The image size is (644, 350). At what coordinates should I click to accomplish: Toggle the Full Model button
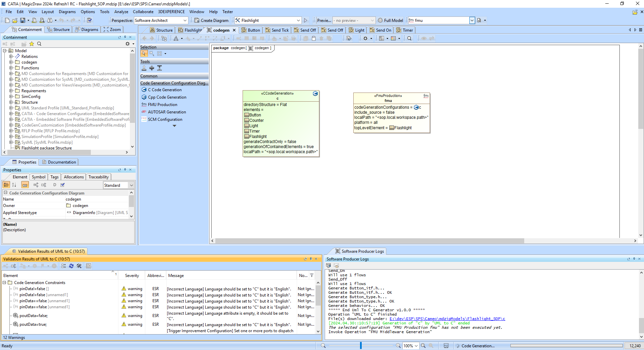click(390, 21)
